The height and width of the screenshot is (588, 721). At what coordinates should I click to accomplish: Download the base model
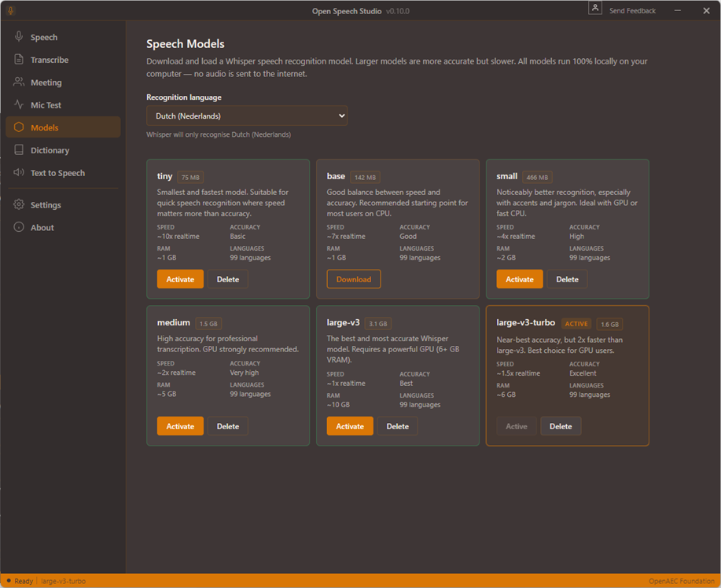[354, 279]
